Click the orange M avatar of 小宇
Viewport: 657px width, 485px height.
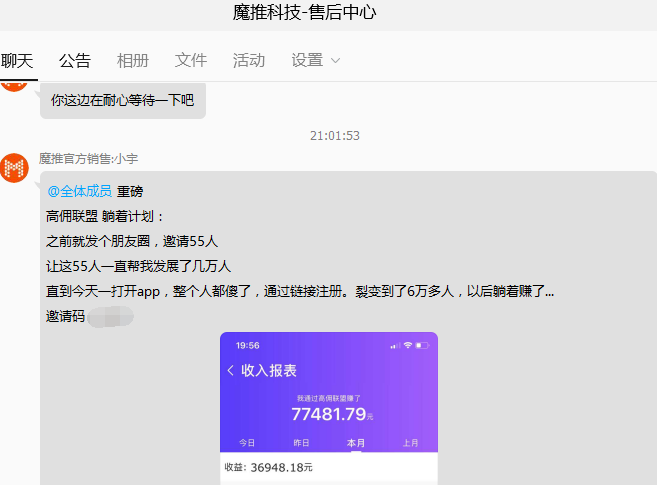[x=14, y=168]
